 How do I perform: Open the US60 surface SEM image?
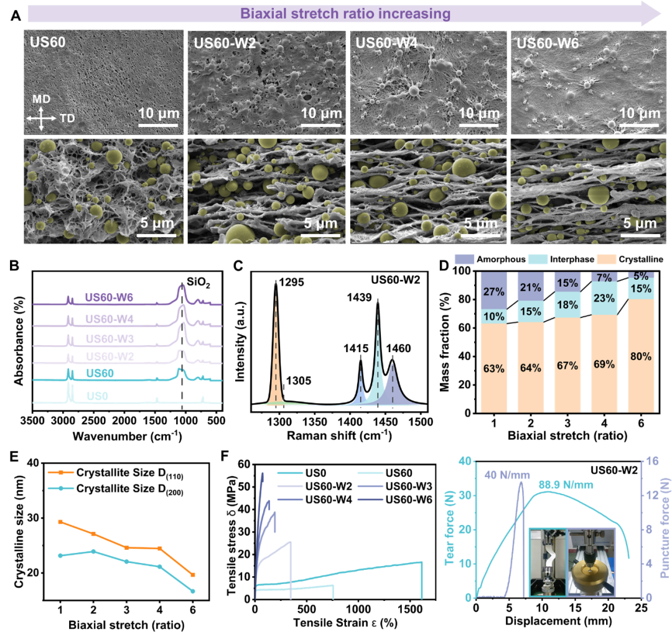[x=104, y=81]
